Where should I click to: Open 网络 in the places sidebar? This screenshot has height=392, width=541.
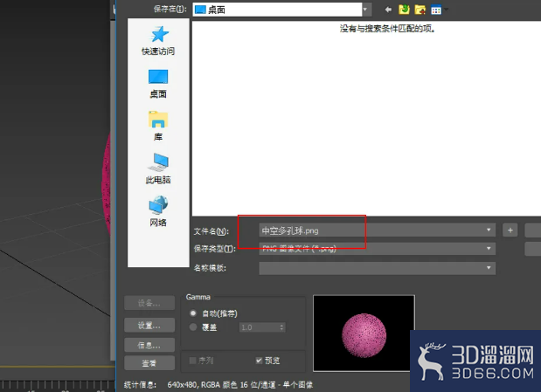158,211
